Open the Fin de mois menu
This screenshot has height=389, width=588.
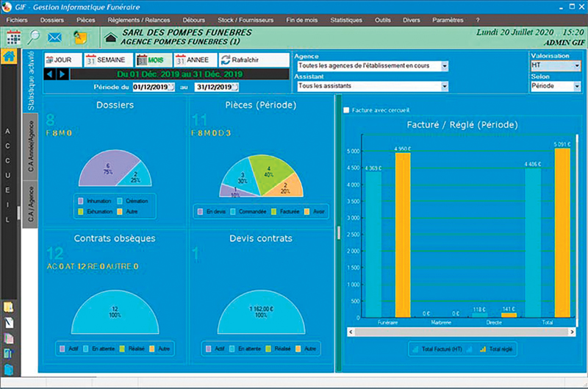pos(302,20)
